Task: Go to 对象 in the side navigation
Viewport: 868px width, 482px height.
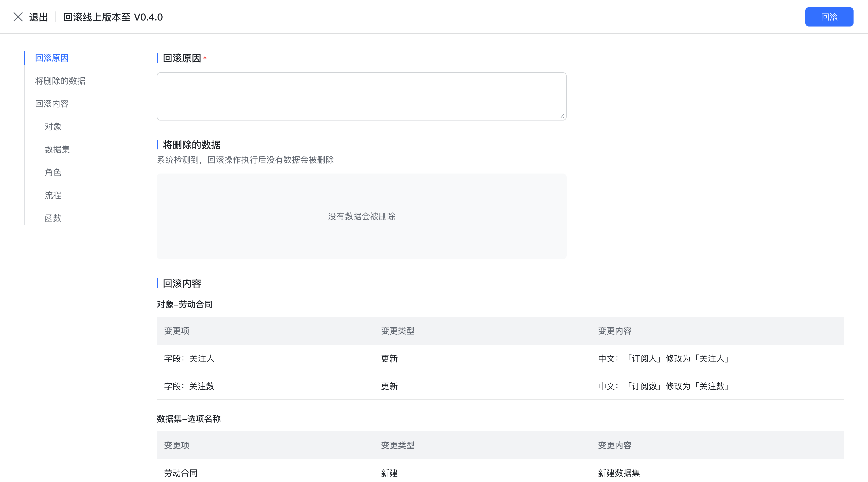Action: [53, 127]
